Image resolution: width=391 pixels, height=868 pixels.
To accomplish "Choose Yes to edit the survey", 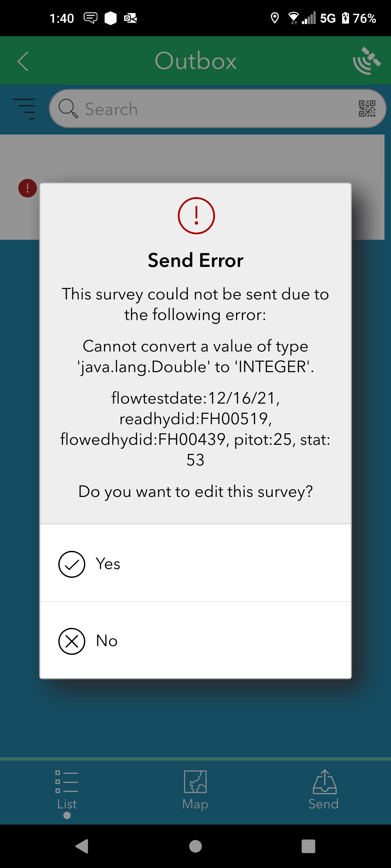I will pyautogui.click(x=195, y=563).
